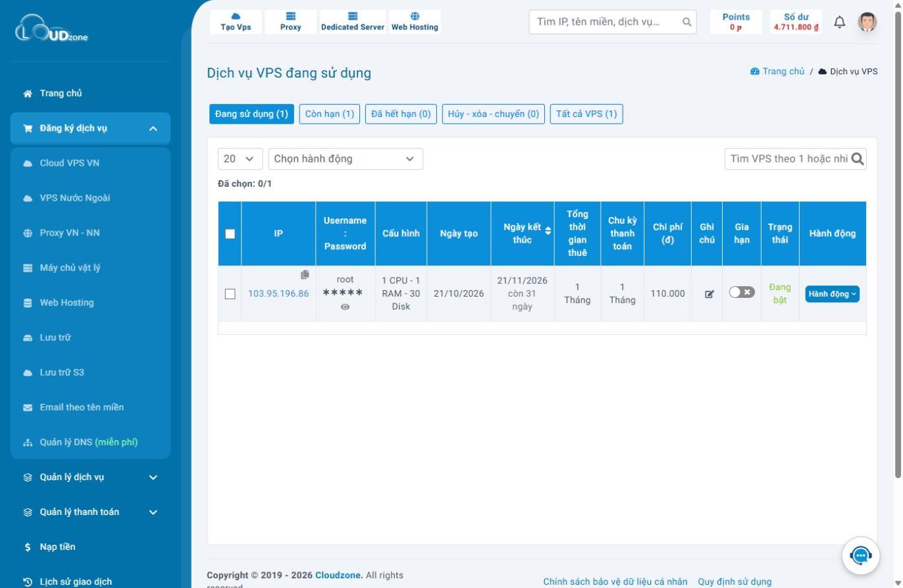This screenshot has width=903, height=588.
Task: Open the live chat support bubble
Action: point(861,556)
